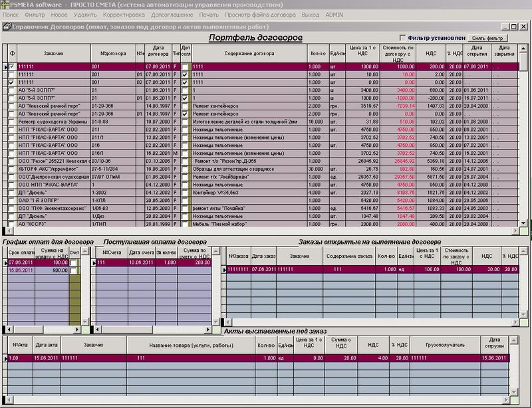Select act date "15.06.2011" in Дата акта column

(47, 358)
